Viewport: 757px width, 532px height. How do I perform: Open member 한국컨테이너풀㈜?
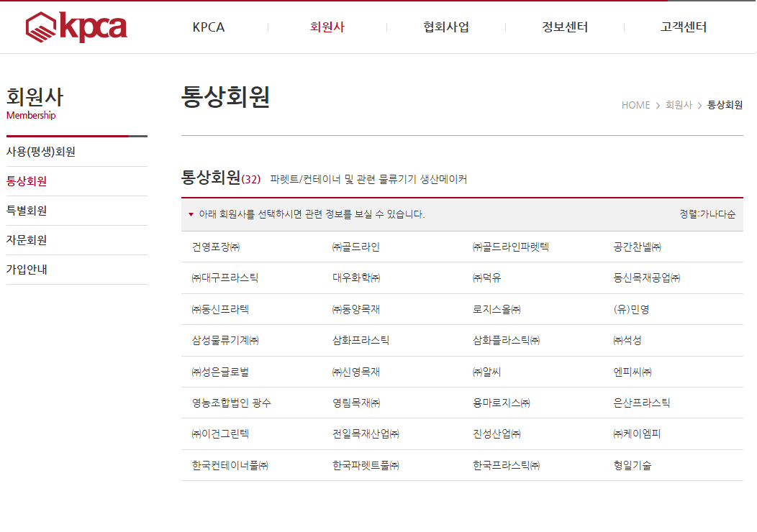click(x=230, y=465)
